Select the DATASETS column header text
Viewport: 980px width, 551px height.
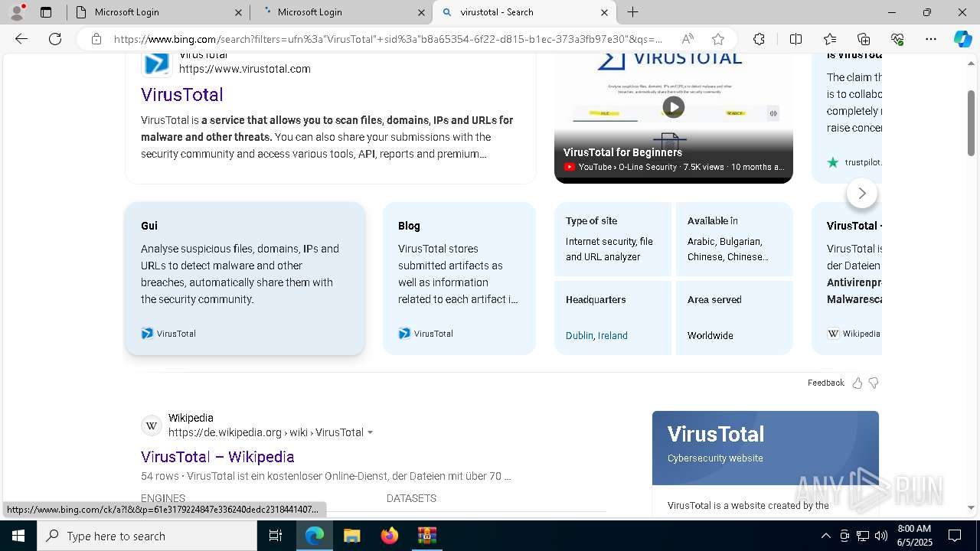[x=411, y=498]
